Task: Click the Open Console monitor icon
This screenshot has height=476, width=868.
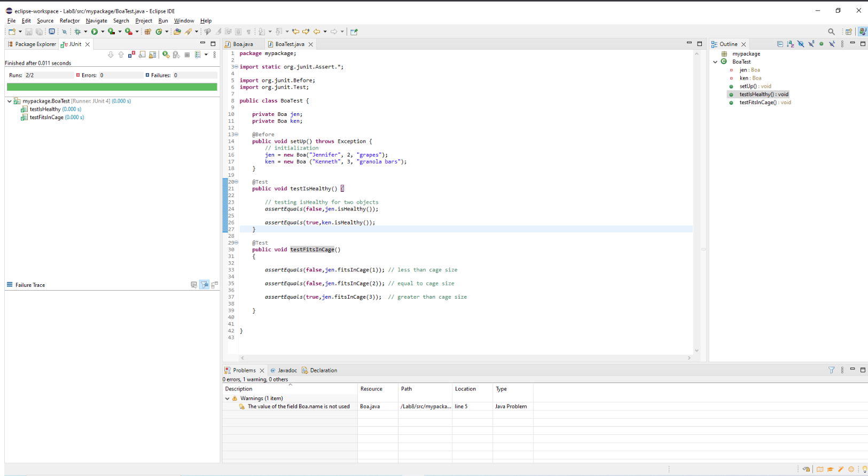Action: coord(52,32)
